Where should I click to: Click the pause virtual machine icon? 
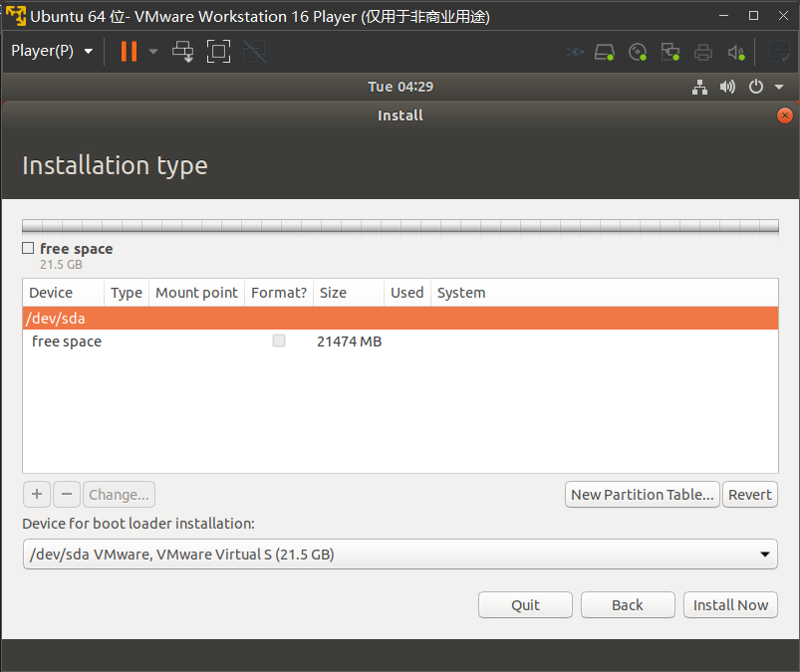tap(129, 51)
